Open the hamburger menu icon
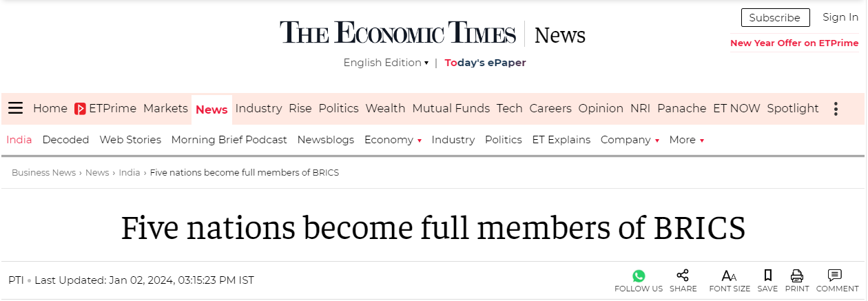 click(x=16, y=109)
